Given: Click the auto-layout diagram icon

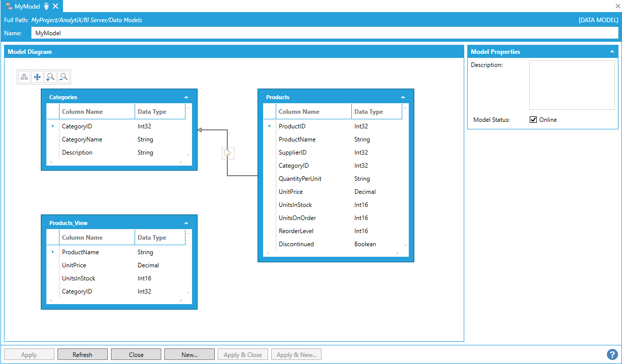Looking at the screenshot, I should click(24, 77).
